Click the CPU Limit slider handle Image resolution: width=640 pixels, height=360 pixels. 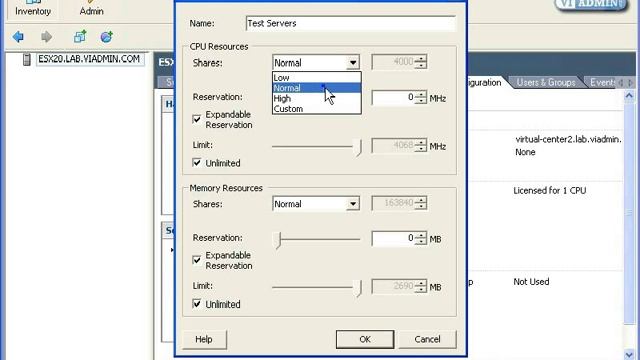coord(358,147)
